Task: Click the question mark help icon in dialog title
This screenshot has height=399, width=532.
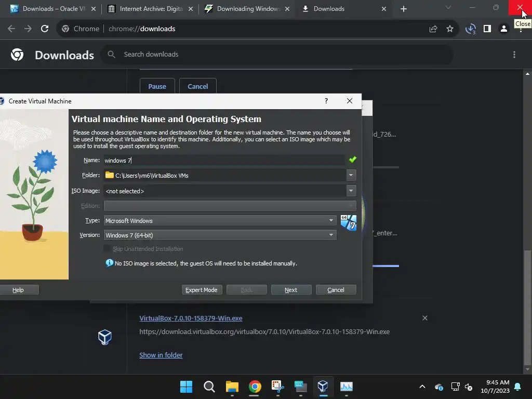Action: (x=326, y=101)
